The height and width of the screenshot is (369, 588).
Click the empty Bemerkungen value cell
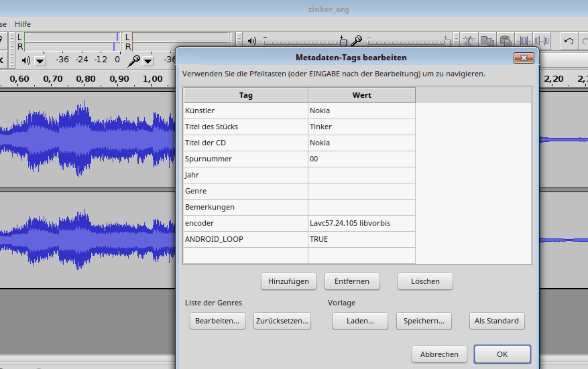(x=361, y=208)
